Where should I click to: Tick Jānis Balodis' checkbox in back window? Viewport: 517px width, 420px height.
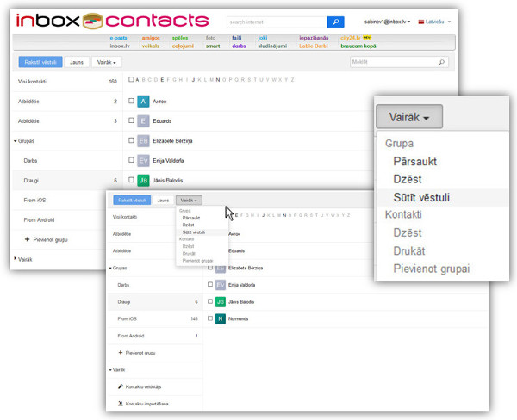pos(131,180)
